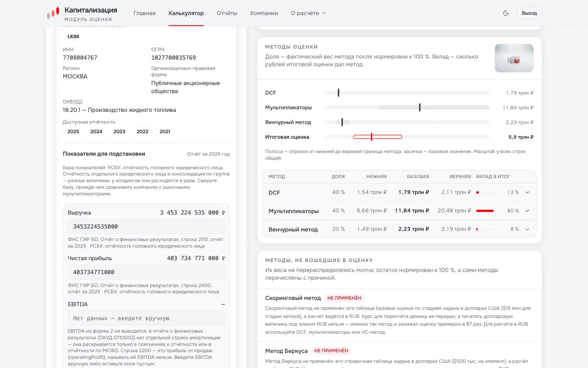Click the Капитализация candlestick logo icon
588x368 pixels.
click(x=53, y=13)
